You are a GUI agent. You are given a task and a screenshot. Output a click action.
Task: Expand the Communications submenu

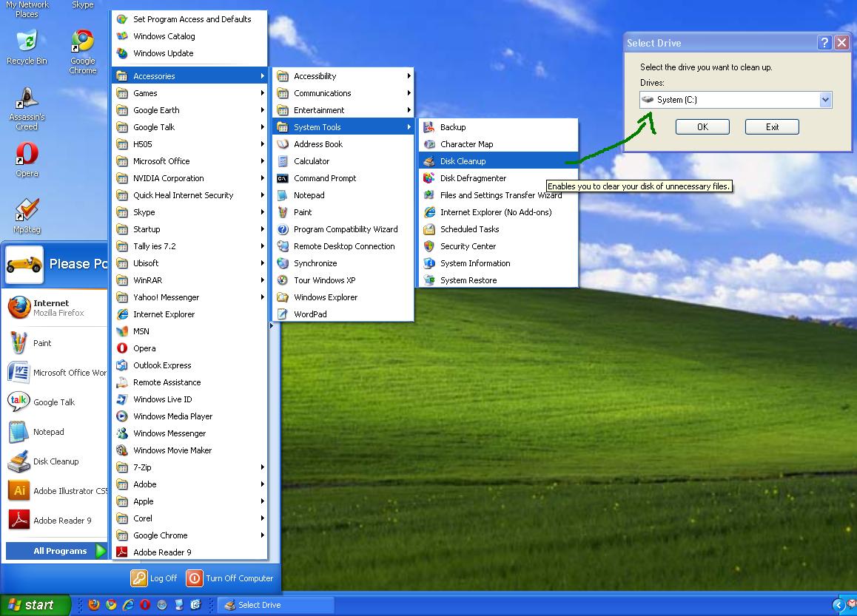[343, 93]
